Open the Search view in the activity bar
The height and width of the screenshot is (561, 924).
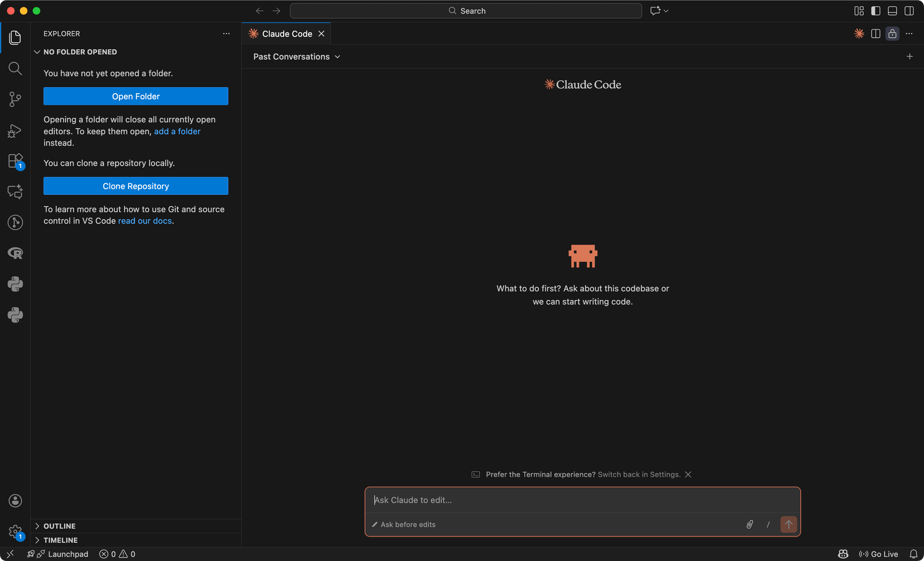click(15, 68)
